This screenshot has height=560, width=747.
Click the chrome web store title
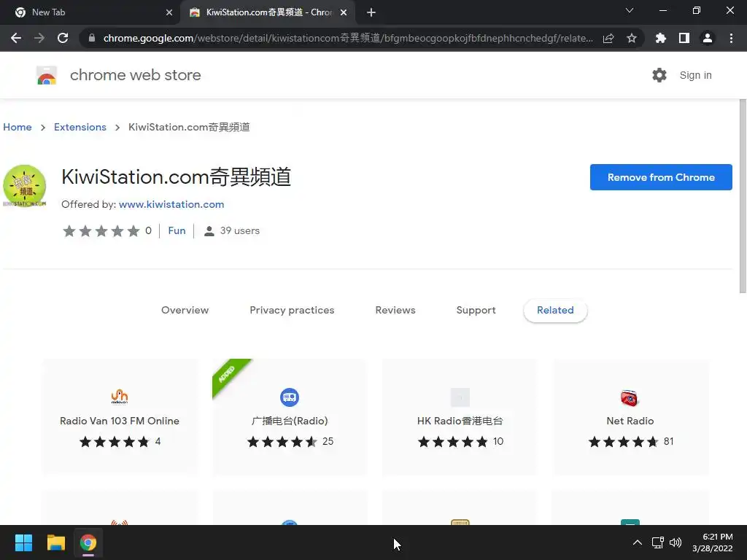[135, 75]
